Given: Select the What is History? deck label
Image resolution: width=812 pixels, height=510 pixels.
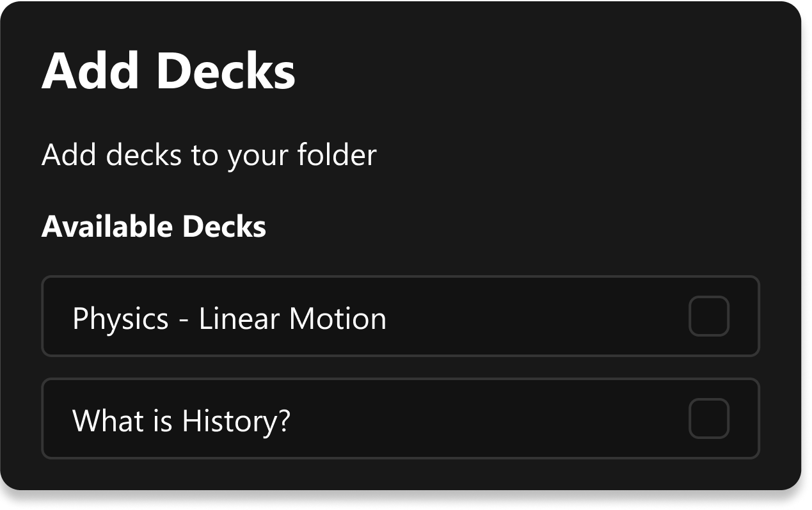Looking at the screenshot, I should (x=181, y=420).
